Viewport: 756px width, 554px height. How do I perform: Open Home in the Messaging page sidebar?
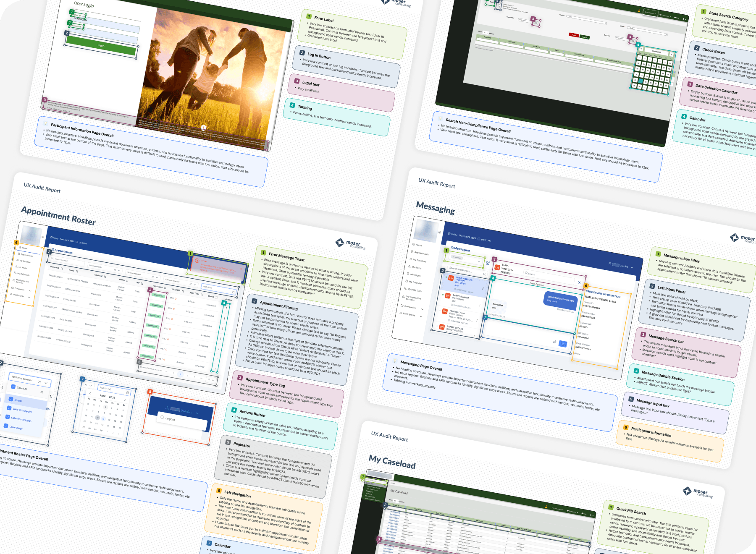[418, 245]
